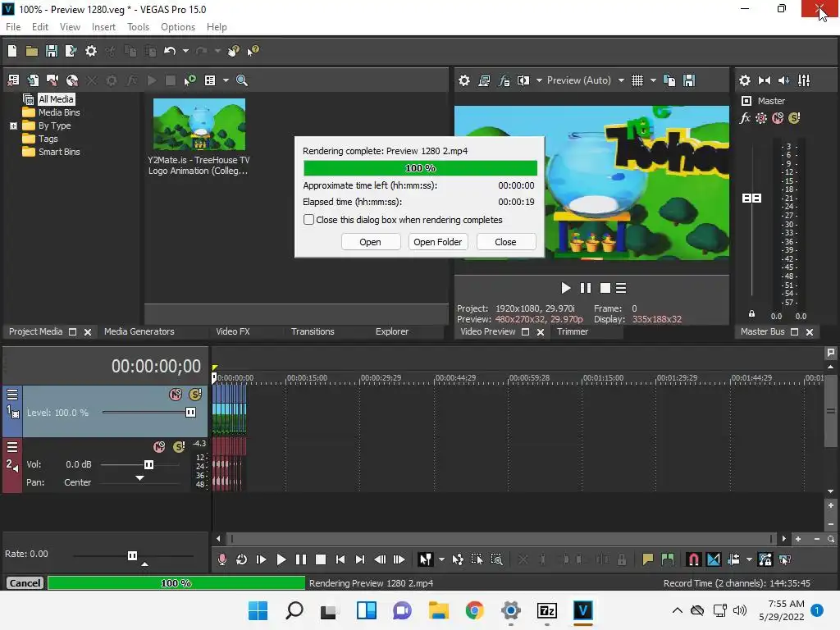Undo the last action
840x630 pixels.
coord(170,51)
